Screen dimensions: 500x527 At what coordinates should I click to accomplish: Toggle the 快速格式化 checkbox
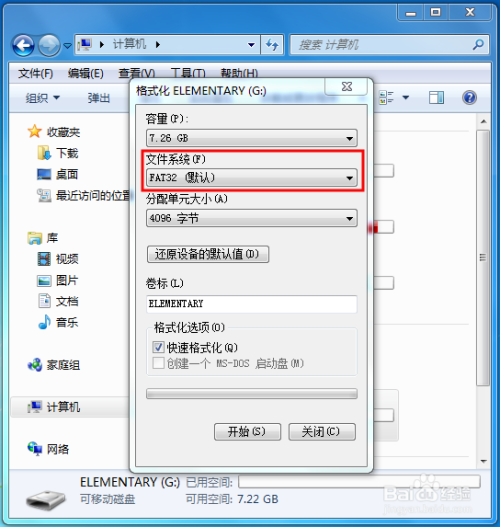[x=158, y=347]
